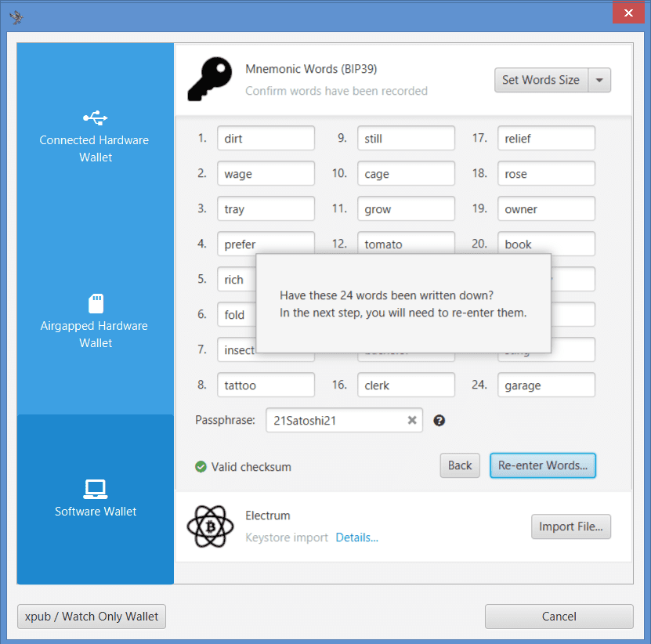Image resolution: width=651 pixels, height=644 pixels.
Task: Click the Back button
Action: pos(460,465)
